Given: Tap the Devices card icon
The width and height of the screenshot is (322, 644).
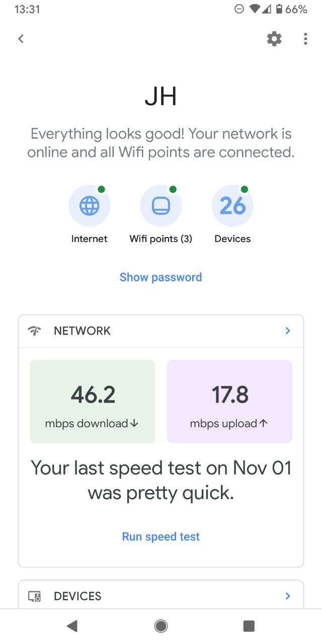Looking at the screenshot, I should tap(34, 596).
